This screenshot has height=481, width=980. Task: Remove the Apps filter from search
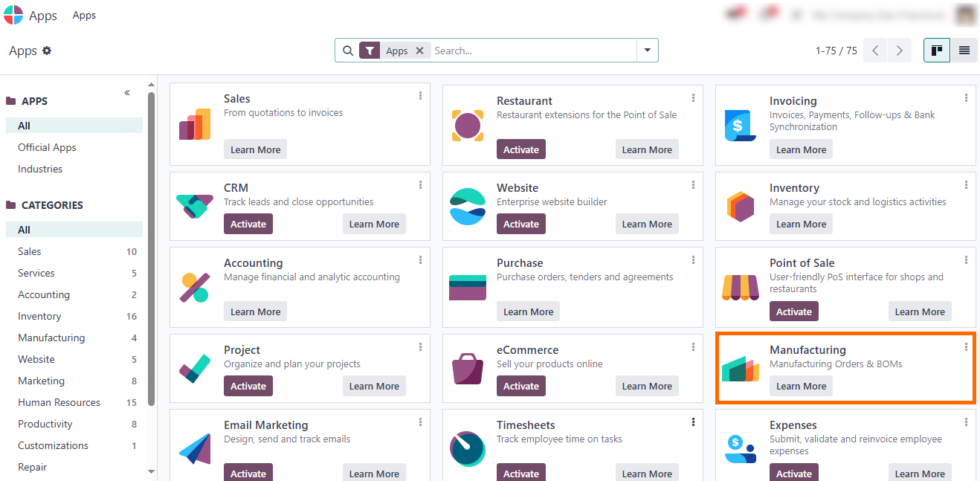tap(419, 51)
